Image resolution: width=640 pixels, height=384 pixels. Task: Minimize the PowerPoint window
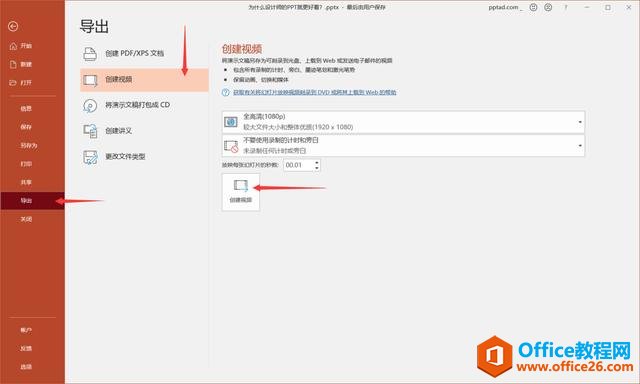click(587, 7)
